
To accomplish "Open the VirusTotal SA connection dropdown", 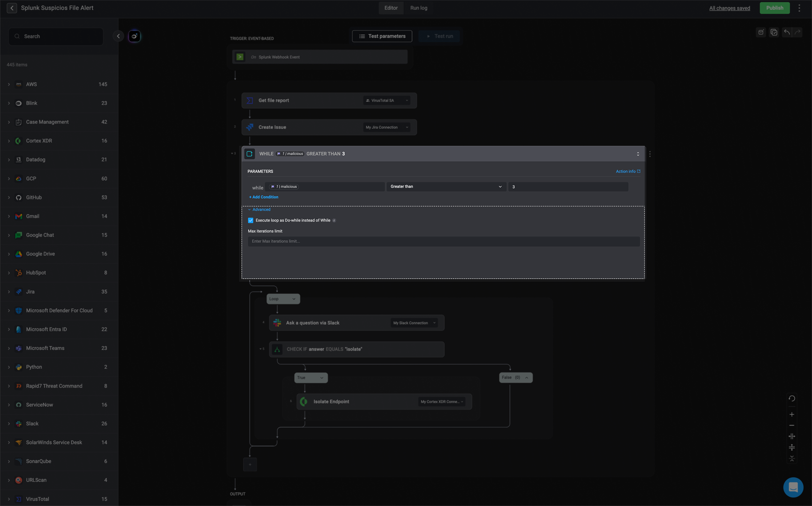I will (387, 101).
